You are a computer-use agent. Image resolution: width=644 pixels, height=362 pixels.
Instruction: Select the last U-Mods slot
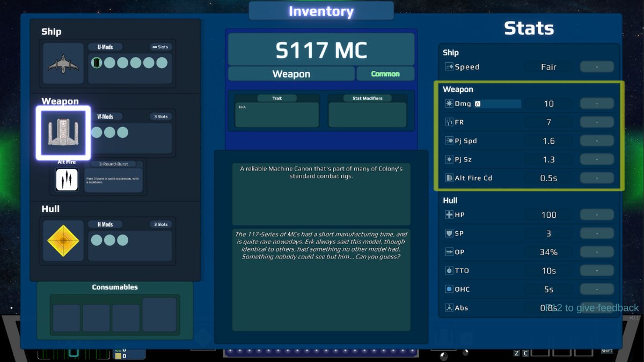click(162, 63)
